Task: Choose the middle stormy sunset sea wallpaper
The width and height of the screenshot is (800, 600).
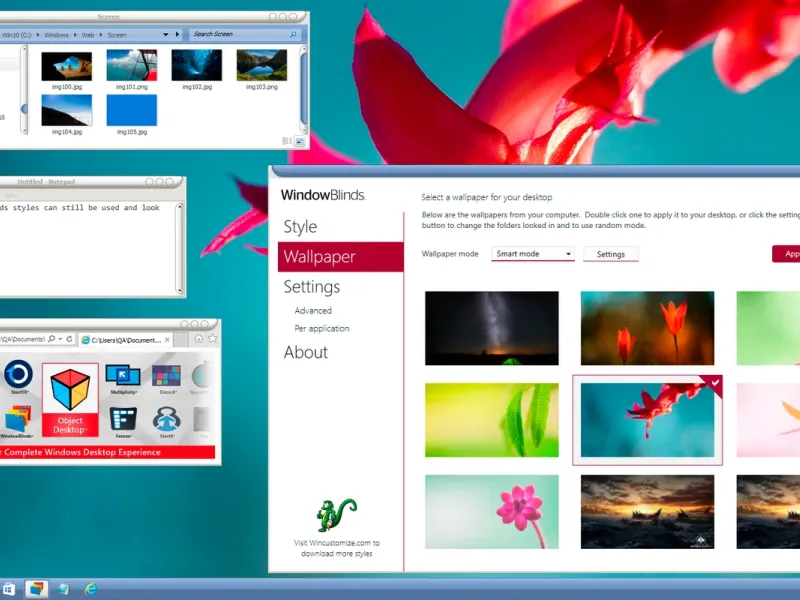Action: (x=647, y=512)
